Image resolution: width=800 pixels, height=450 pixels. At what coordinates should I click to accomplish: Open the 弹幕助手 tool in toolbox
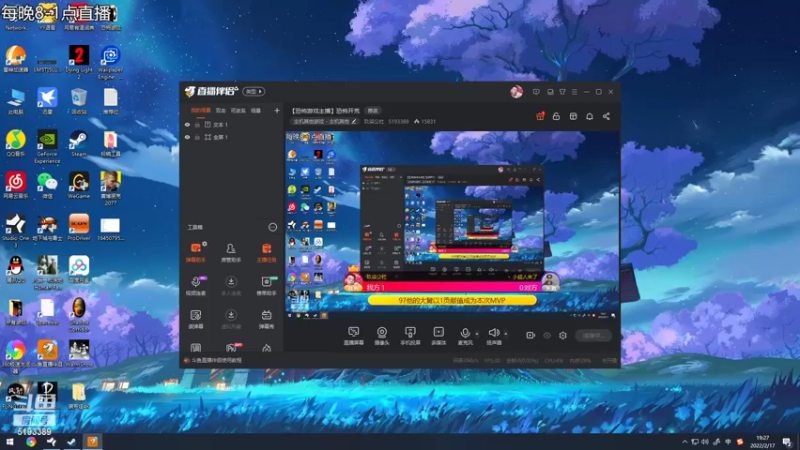tap(196, 253)
